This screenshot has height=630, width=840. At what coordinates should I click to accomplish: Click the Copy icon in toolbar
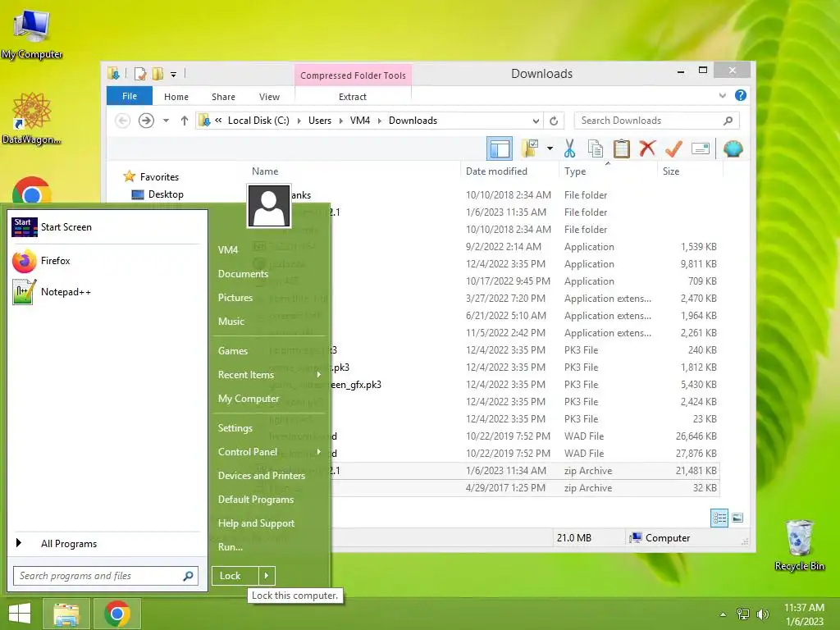click(x=596, y=148)
